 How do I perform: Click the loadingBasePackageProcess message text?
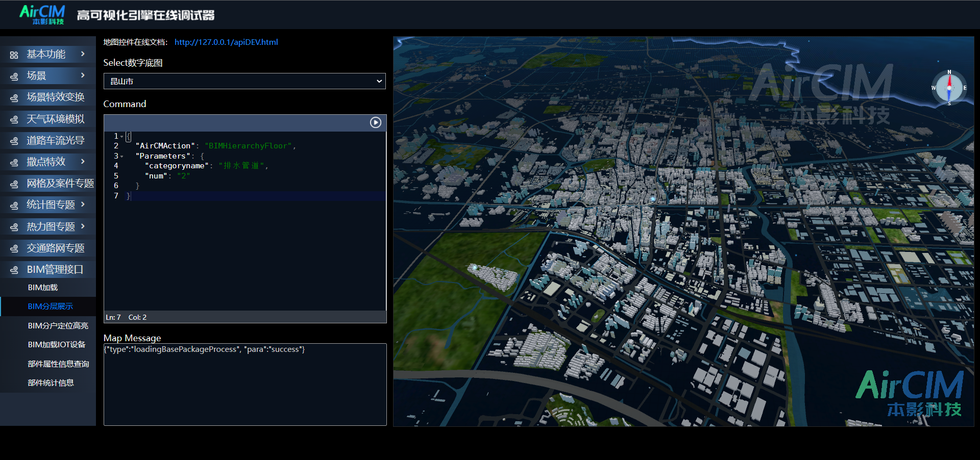coord(204,349)
